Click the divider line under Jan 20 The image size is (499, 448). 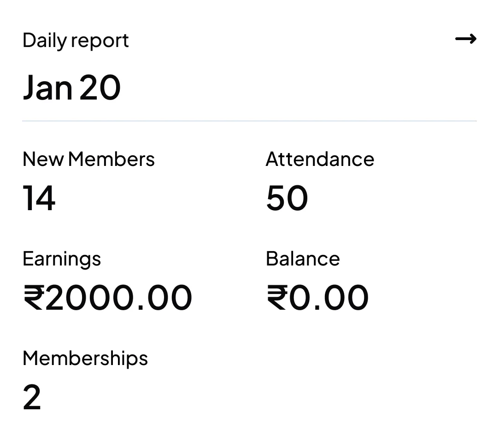pyautogui.click(x=249, y=121)
